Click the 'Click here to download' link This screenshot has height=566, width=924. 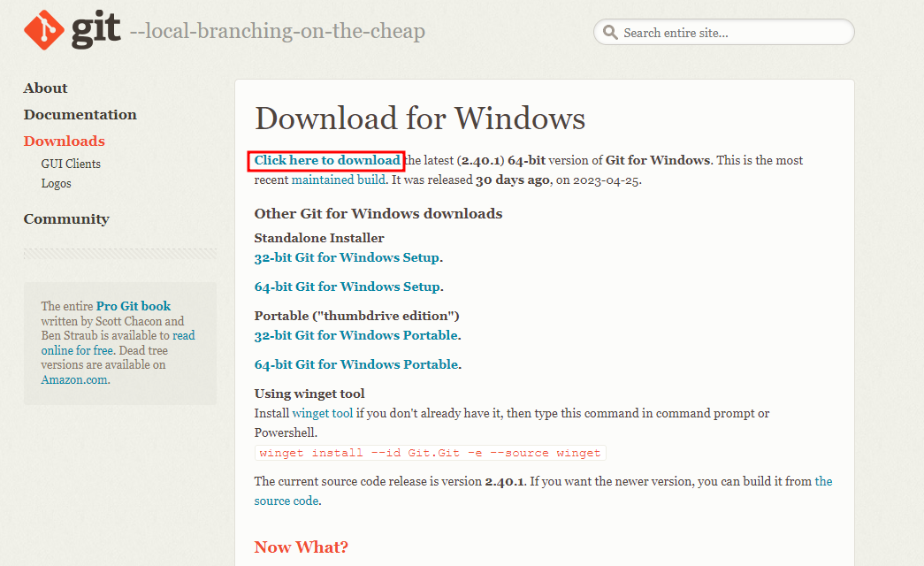pyautogui.click(x=327, y=160)
